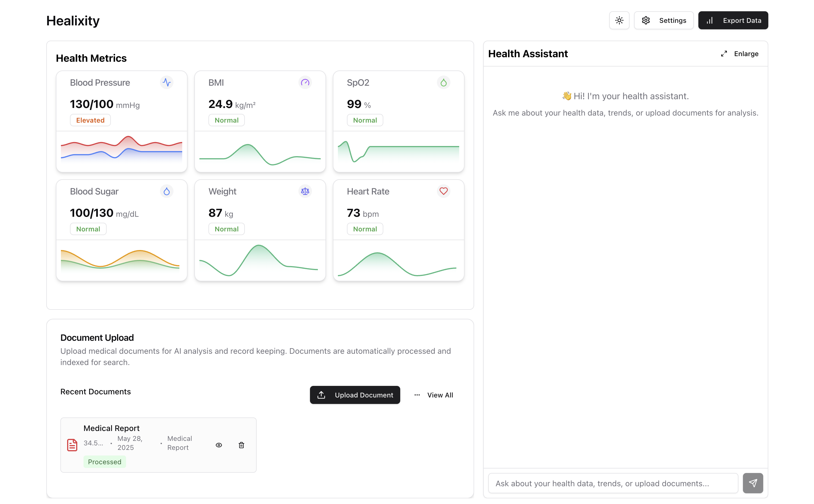
Task: Click the BMI gauge icon
Action: (x=305, y=82)
